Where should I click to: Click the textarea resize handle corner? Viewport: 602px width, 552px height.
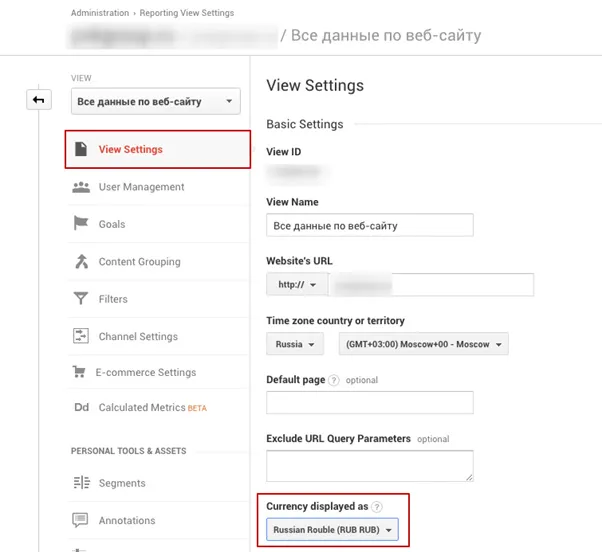pyautogui.click(x=470, y=478)
